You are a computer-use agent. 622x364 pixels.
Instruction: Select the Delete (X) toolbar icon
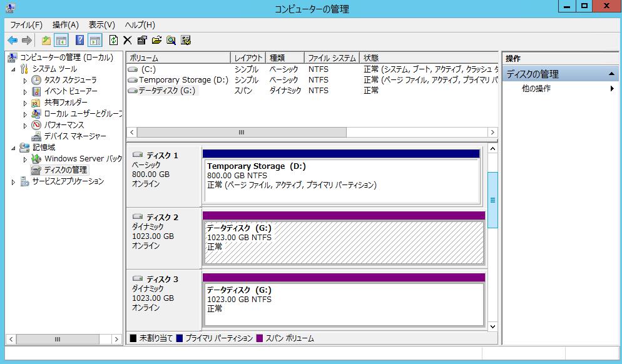coord(128,40)
